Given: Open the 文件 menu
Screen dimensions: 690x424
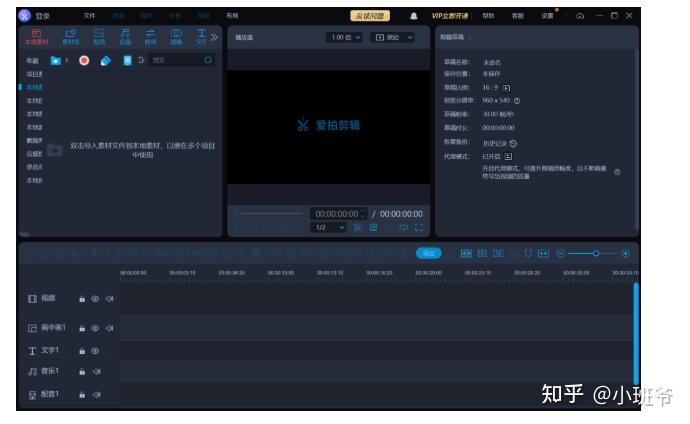Looking at the screenshot, I should (x=89, y=15).
